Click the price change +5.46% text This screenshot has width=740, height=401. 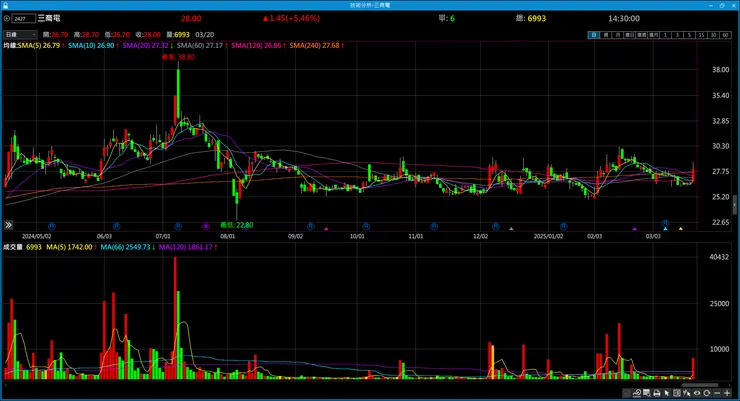[303, 18]
